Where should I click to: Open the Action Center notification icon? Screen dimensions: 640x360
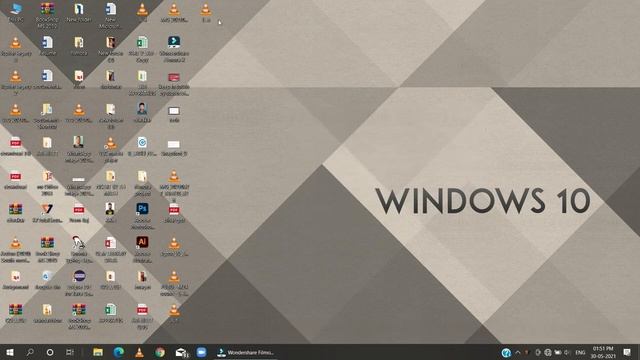point(627,352)
